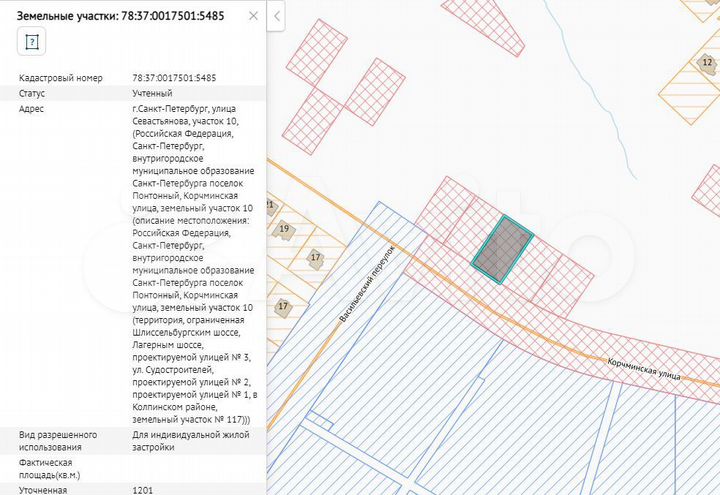Click building marker 12 on the map

708,62
